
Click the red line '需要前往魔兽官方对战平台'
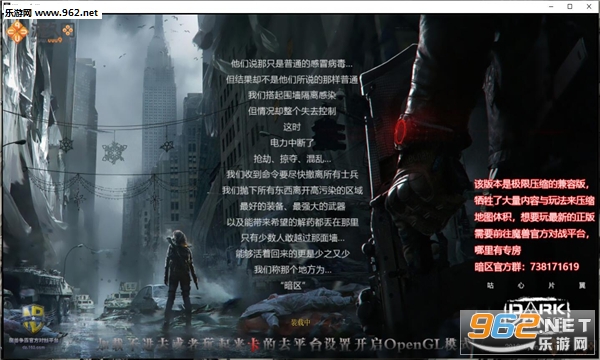(532, 233)
